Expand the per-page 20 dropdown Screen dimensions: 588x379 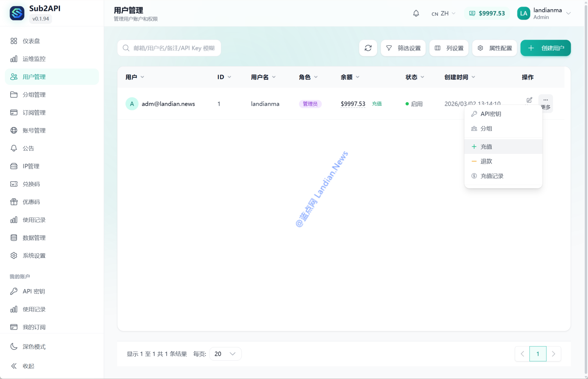(x=225, y=354)
